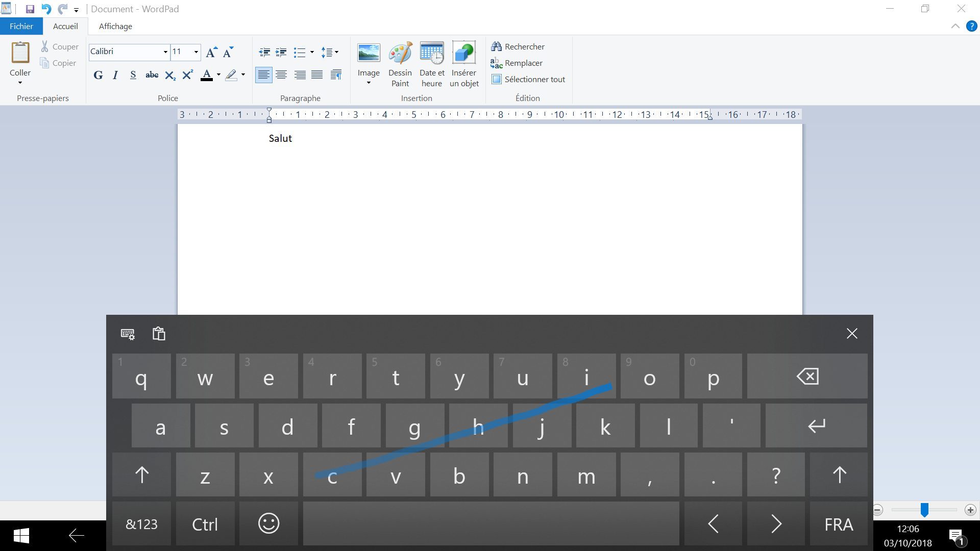
Task: Apply the text highlight color
Action: click(x=231, y=75)
